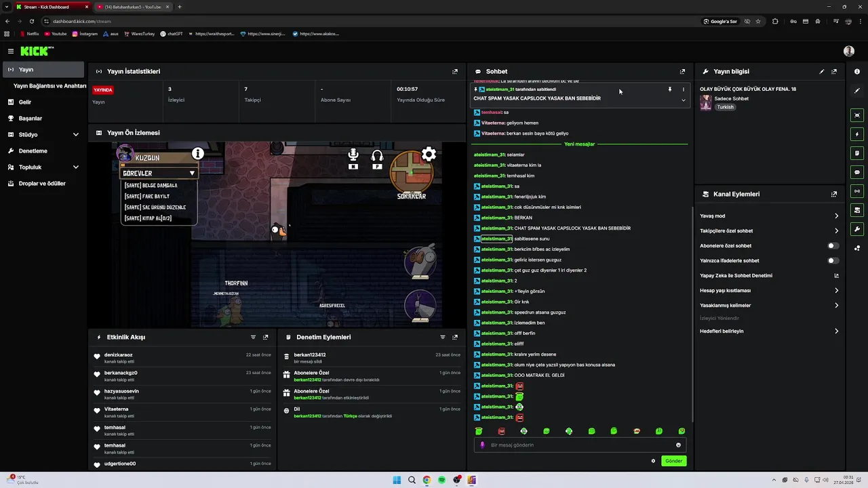This screenshot has width=868, height=488.
Task: Open Hesap yaşı kısıtlaması options arrow
Action: click(836, 290)
